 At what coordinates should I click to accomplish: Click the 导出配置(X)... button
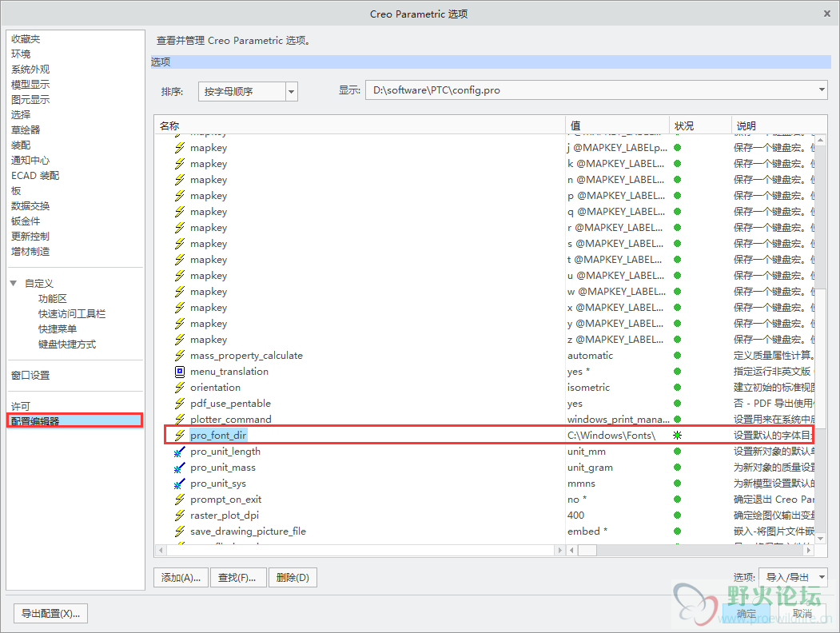tap(51, 613)
